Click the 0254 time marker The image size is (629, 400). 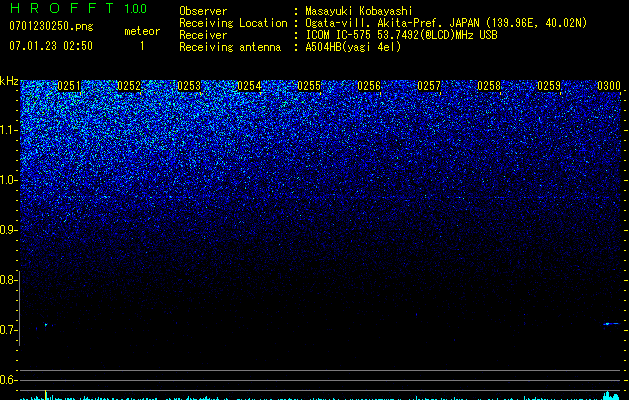(249, 86)
